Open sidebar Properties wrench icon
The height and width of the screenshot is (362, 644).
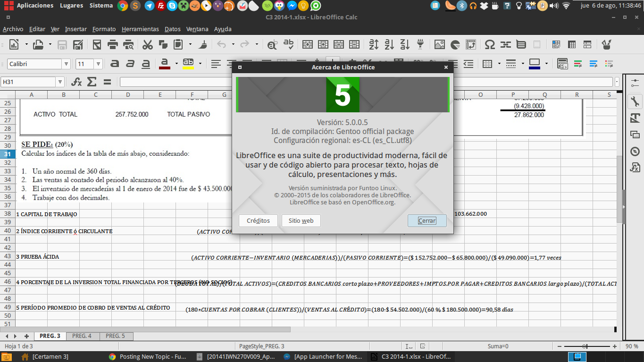pos(635,101)
